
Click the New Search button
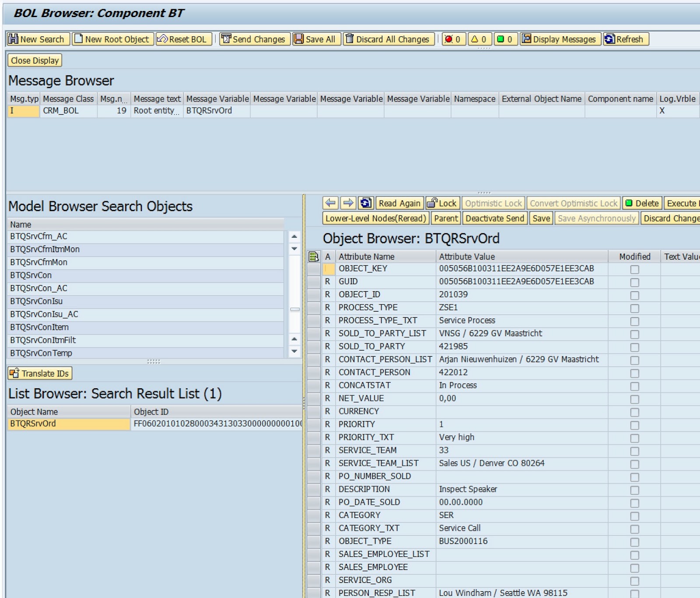[x=38, y=39]
